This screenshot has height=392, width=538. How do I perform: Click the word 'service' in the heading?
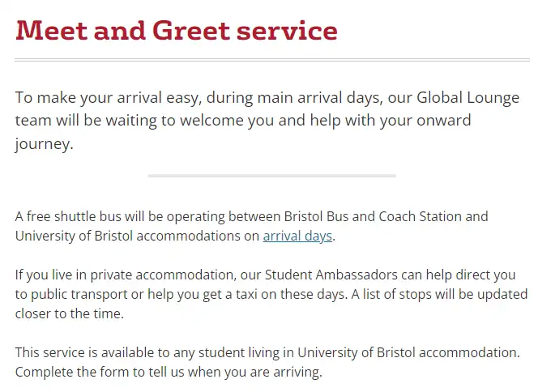click(287, 32)
